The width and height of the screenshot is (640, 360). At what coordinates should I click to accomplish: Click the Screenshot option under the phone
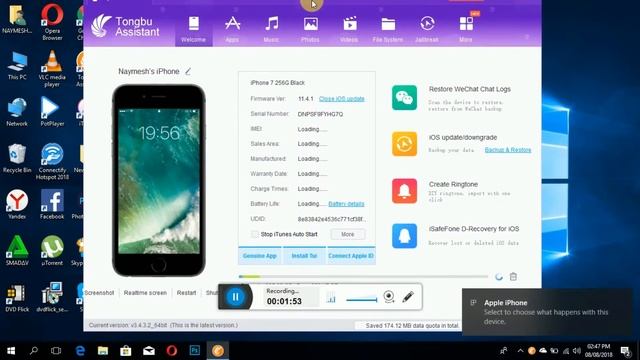(99, 293)
